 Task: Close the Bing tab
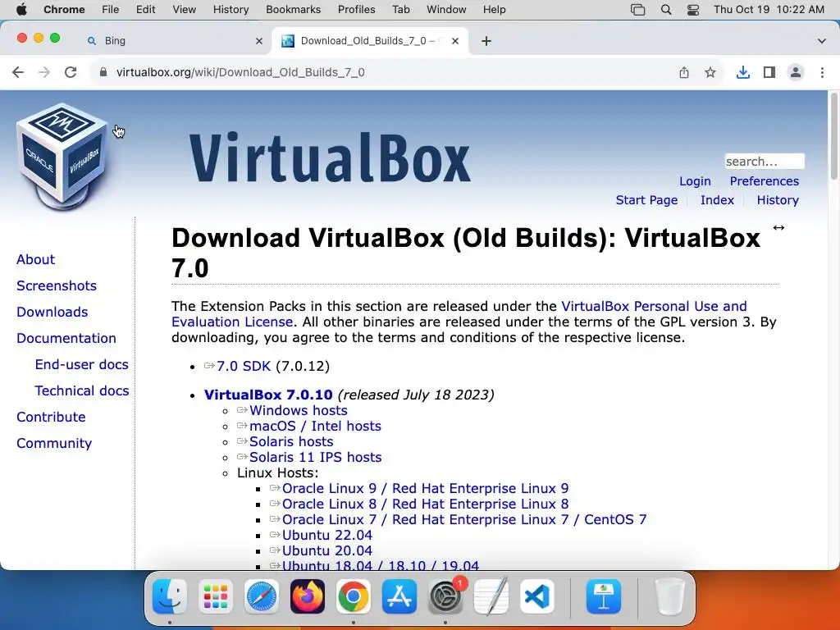(x=259, y=41)
